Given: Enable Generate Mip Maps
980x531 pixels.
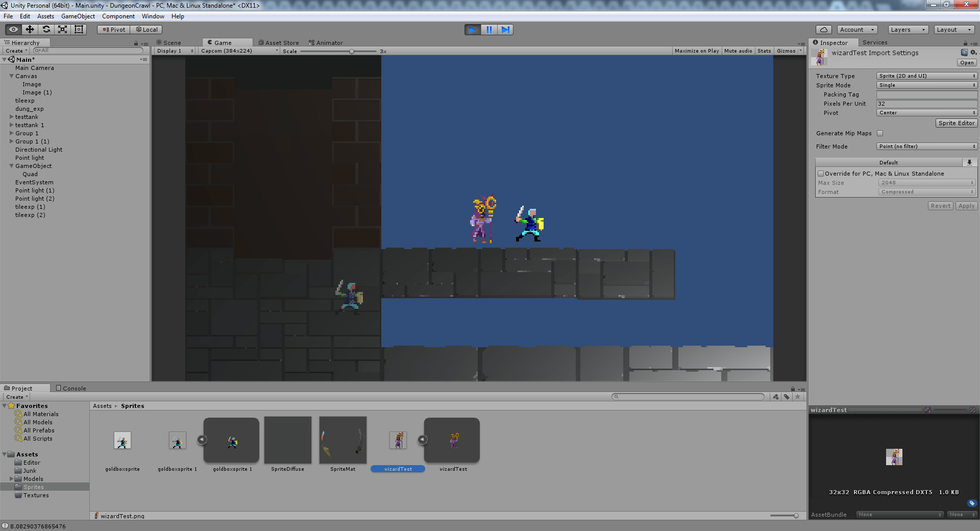Looking at the screenshot, I should 880,133.
